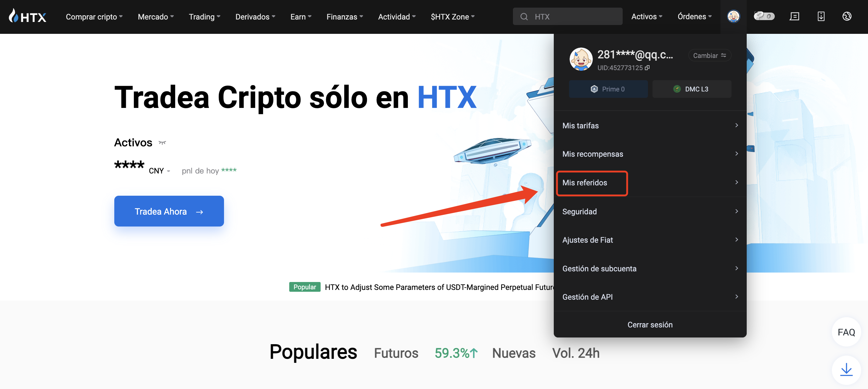Open Mis tarifas menu entry
This screenshot has height=389, width=868.
click(650, 125)
